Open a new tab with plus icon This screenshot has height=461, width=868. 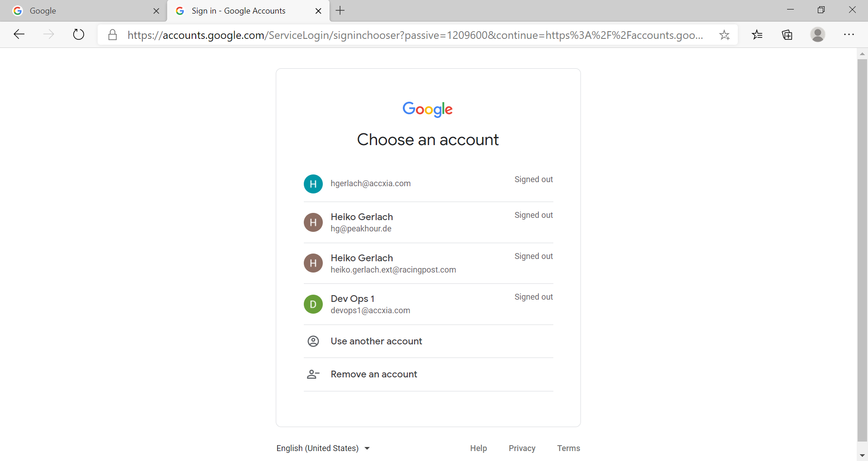(340, 10)
